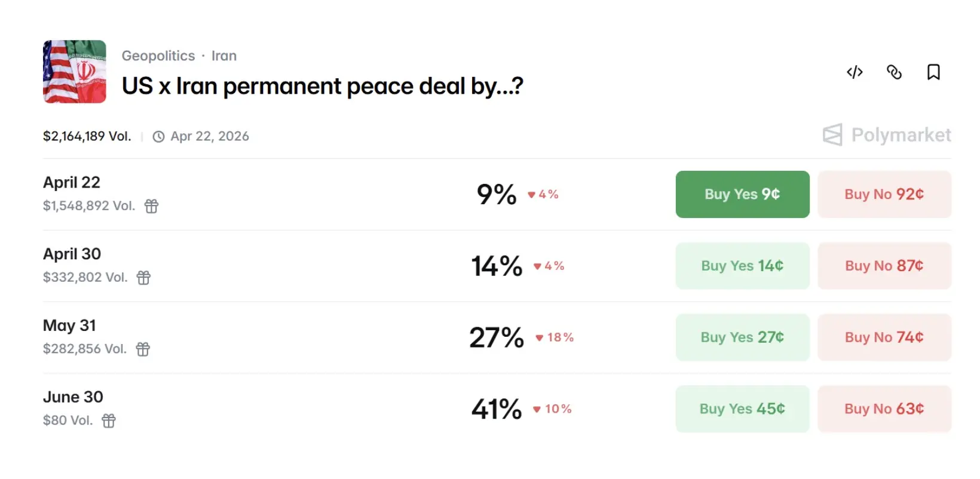Buy No at 87¢ for April 30

pyautogui.click(x=884, y=266)
